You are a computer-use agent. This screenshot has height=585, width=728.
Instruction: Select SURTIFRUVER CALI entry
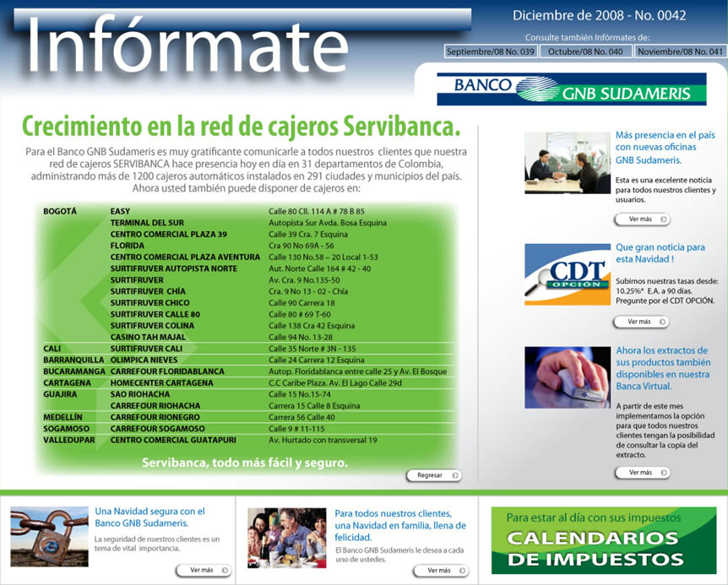pos(146,349)
